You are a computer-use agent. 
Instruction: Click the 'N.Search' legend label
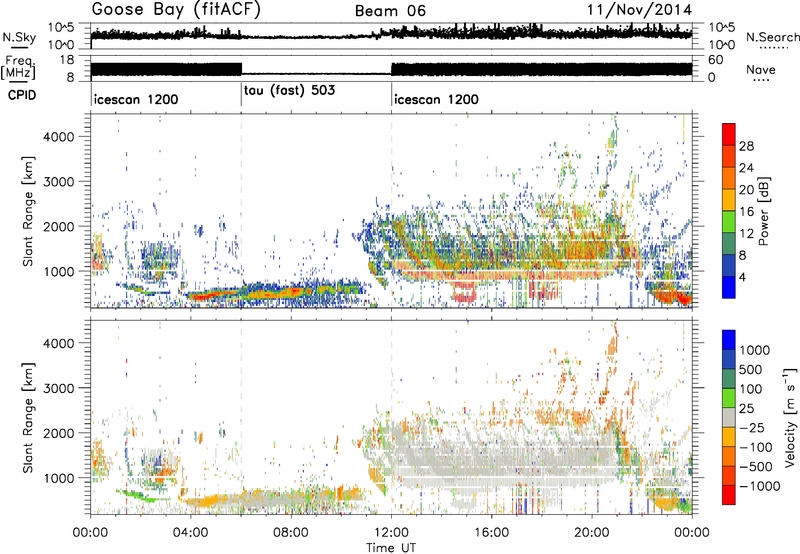click(x=772, y=37)
